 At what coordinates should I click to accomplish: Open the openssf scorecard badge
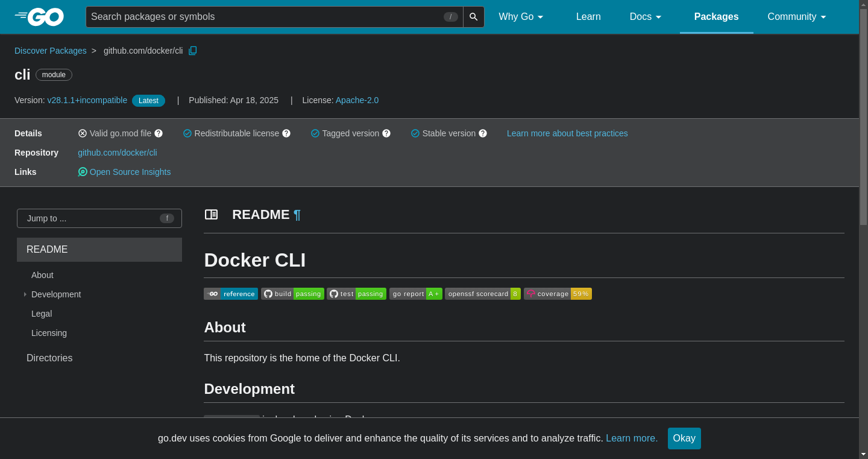pyautogui.click(x=483, y=294)
